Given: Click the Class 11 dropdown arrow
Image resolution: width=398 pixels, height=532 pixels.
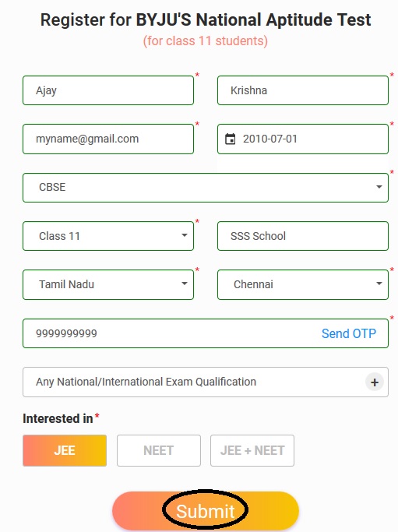Looking at the screenshot, I should coord(185,235).
